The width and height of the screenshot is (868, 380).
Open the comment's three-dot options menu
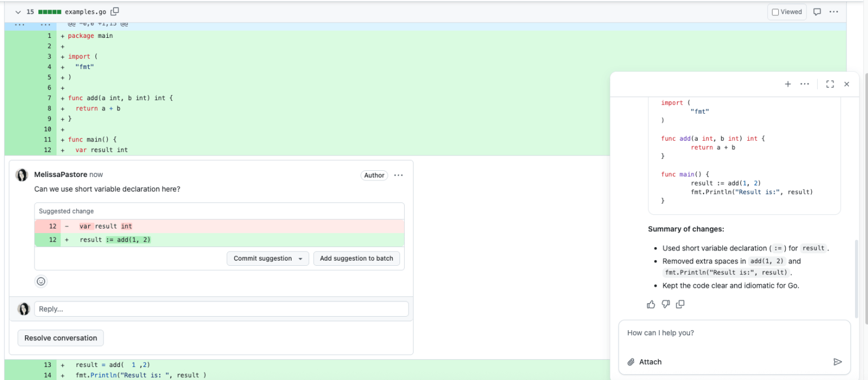398,175
